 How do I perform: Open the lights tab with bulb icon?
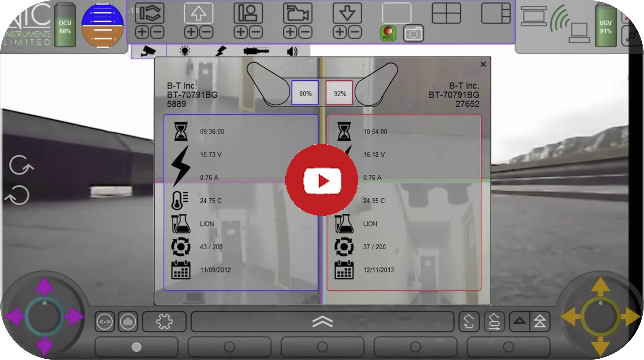pos(185,51)
